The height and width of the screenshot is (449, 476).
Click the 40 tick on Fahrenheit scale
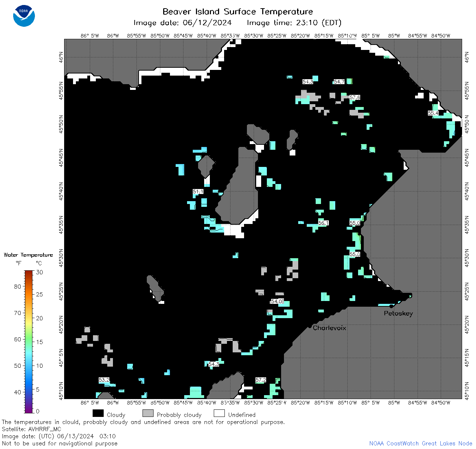[17, 392]
